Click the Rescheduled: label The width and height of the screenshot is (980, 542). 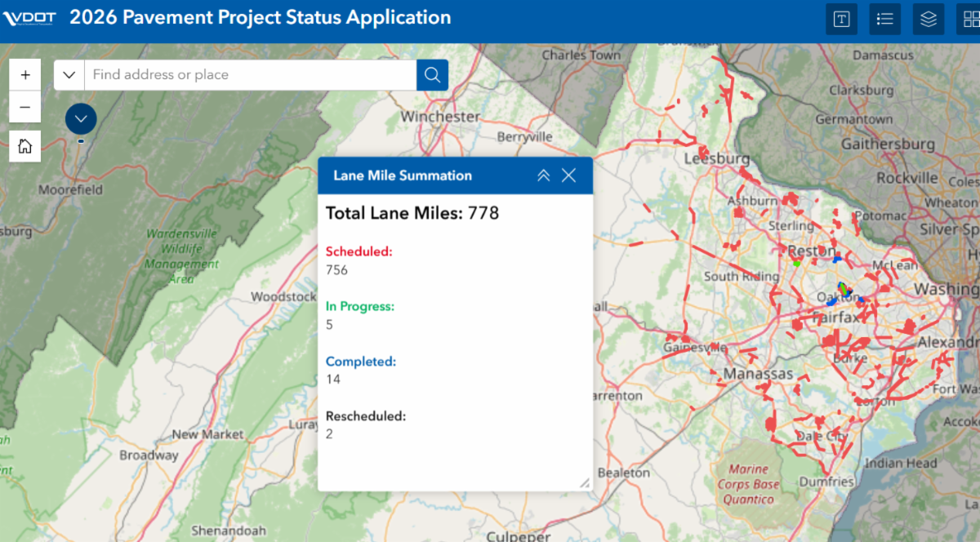(366, 415)
